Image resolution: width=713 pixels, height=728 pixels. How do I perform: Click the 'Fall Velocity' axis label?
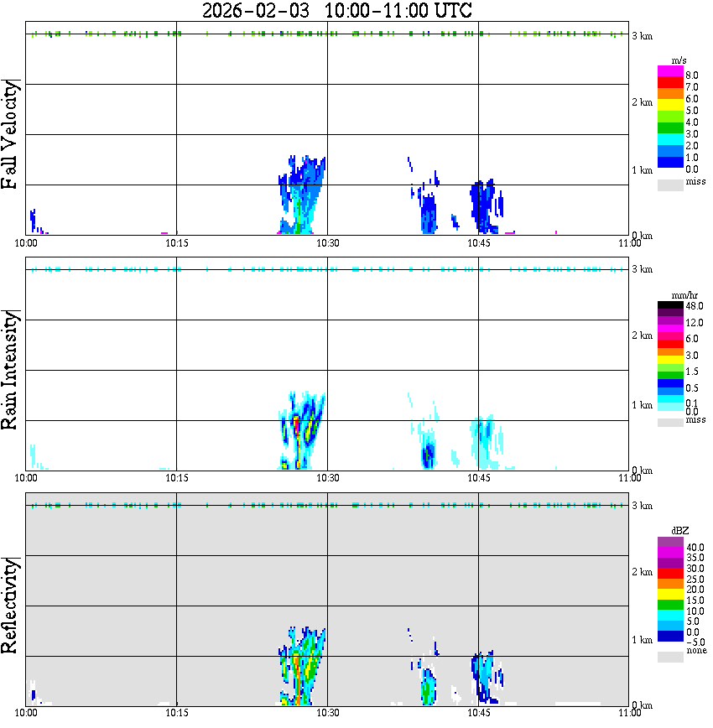coord(9,134)
